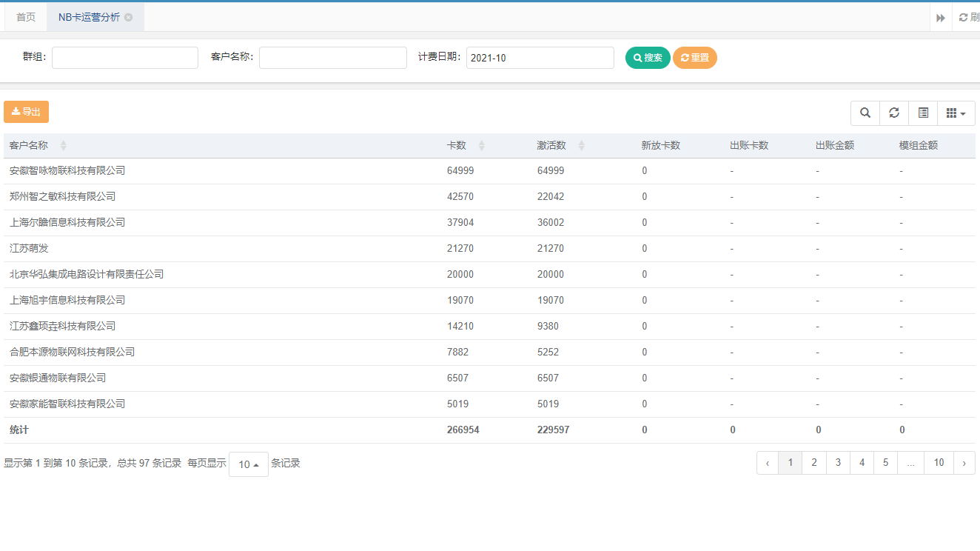Click the 搜索 search button

tap(648, 58)
